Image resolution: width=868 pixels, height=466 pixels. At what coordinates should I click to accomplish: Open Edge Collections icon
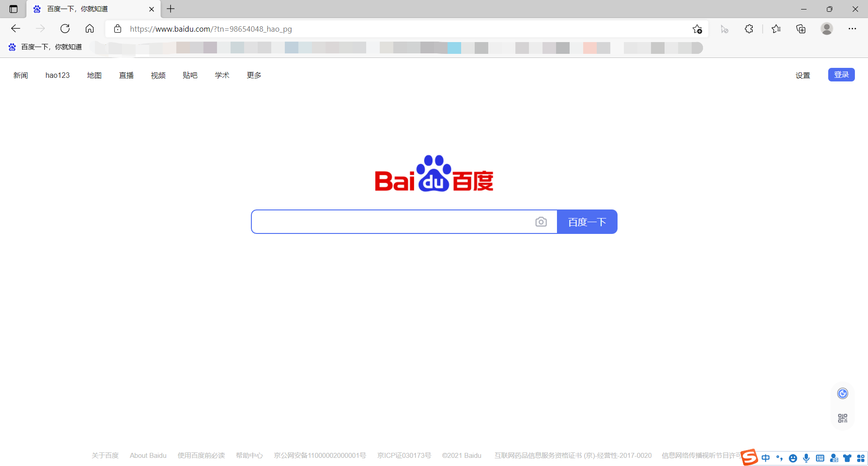[x=801, y=29]
